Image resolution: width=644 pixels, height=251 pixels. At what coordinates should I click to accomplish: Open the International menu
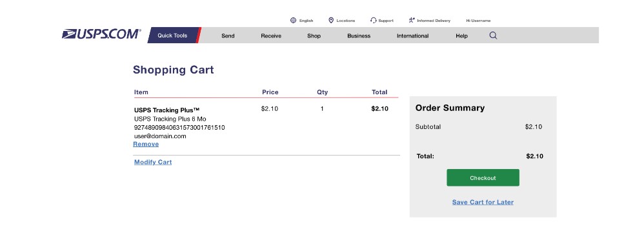tap(413, 35)
